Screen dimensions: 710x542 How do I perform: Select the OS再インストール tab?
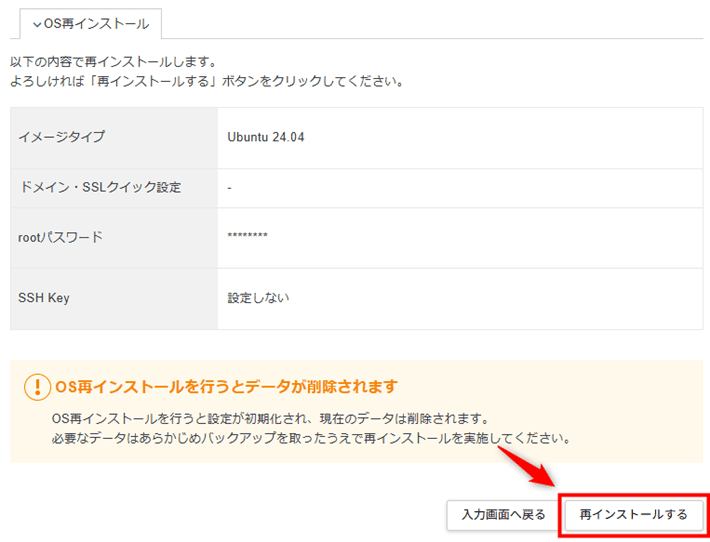click(x=91, y=24)
